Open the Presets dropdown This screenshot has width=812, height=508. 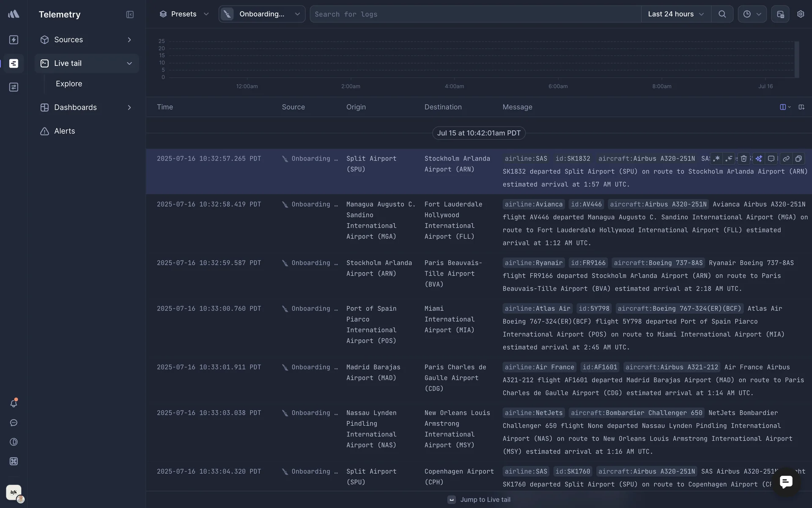tap(184, 14)
